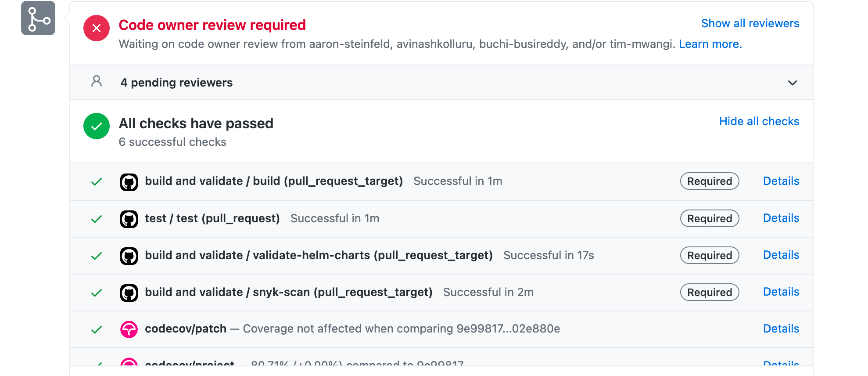The width and height of the screenshot is (868, 376).
Task: Click GitHub avatar icon for validate-helm-charts check
Action: click(129, 256)
